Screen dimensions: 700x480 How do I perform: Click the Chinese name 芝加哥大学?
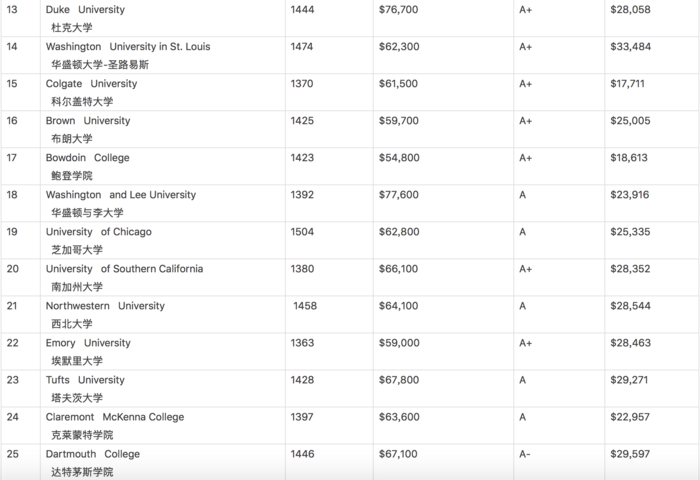(77, 250)
